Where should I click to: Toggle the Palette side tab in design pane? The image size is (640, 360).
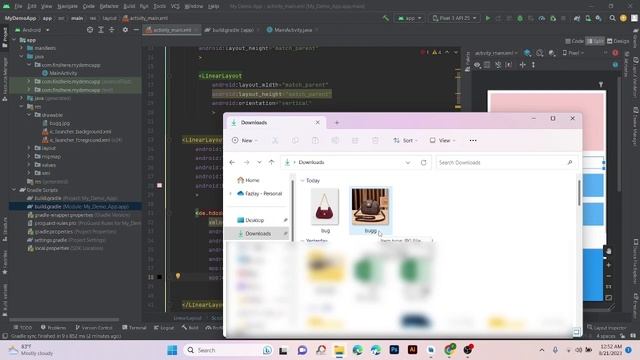click(x=468, y=63)
